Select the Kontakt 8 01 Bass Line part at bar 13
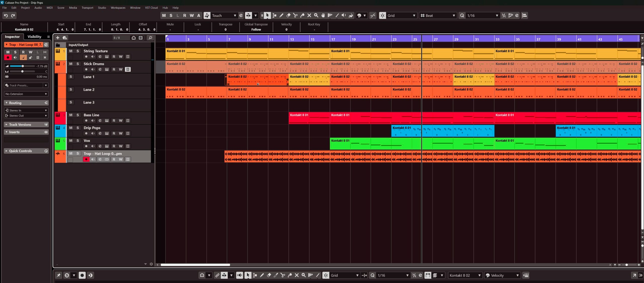Viewport: 644px width, 283px height. point(309,118)
